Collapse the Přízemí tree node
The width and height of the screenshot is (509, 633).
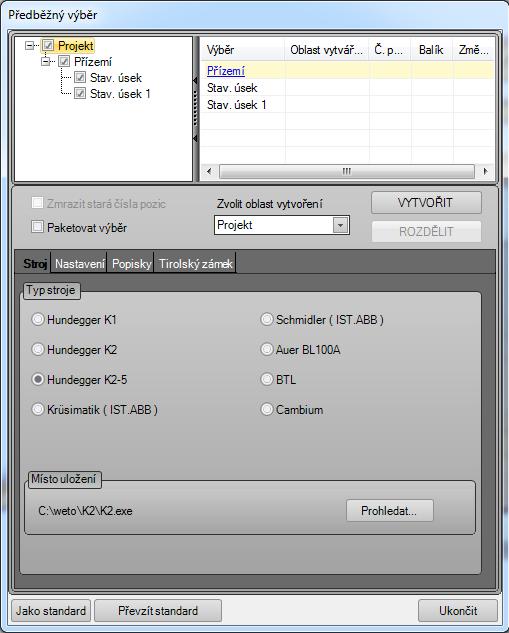pyautogui.click(x=46, y=61)
